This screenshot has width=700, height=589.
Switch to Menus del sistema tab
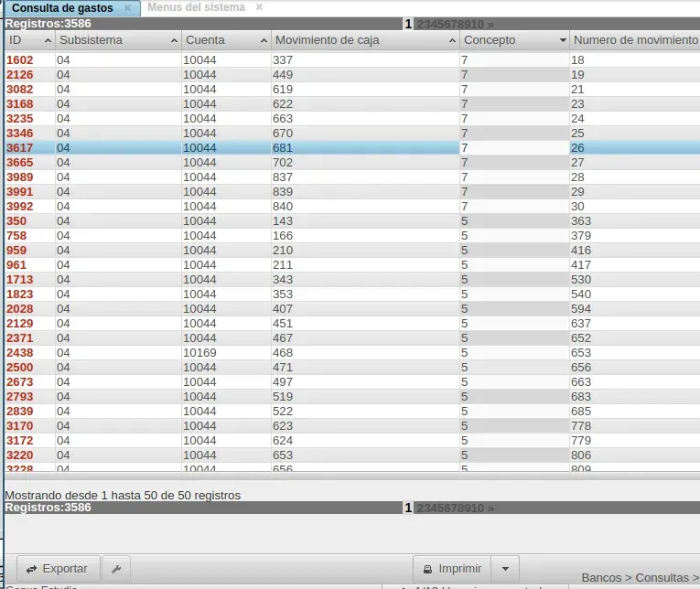pyautogui.click(x=196, y=7)
